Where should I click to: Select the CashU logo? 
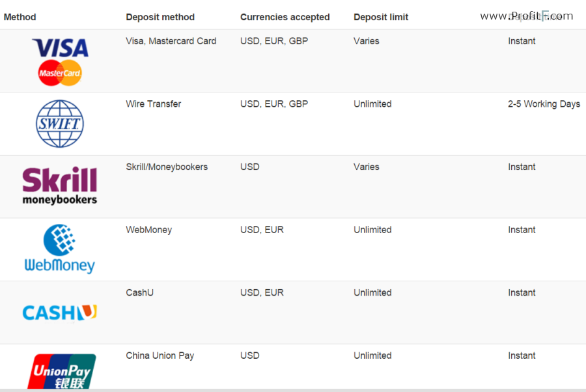coord(60,313)
